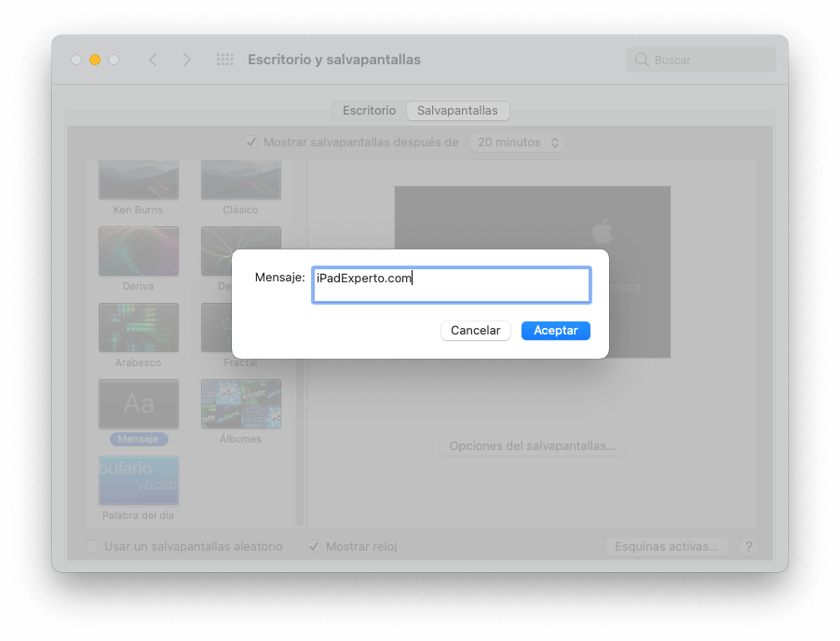Image resolution: width=840 pixels, height=641 pixels.
Task: Choose the Deriva screensaver
Action: 138,251
